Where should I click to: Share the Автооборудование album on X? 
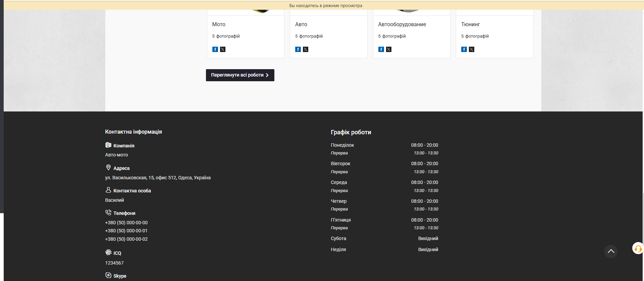click(389, 49)
